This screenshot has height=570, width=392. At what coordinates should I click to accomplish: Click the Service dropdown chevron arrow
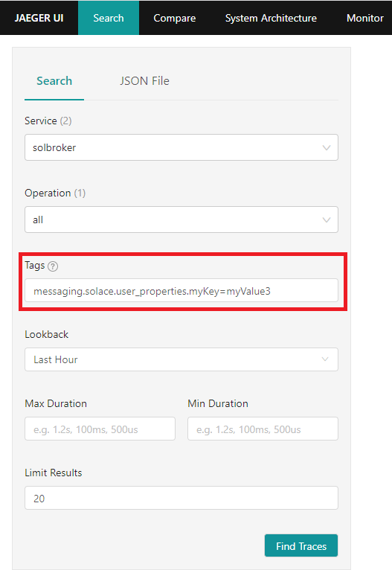click(327, 147)
